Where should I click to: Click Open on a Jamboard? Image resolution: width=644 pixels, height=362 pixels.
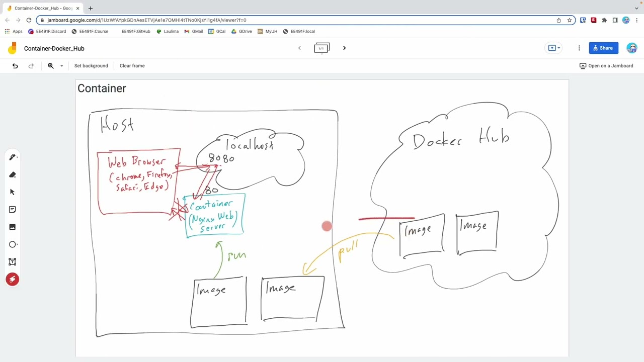pos(606,66)
